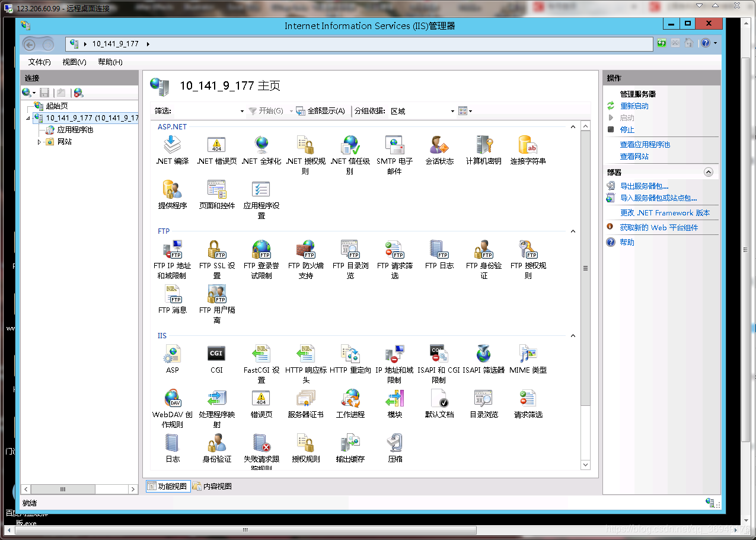
Task: Open the FastCGI 设置 feature
Action: click(x=261, y=364)
